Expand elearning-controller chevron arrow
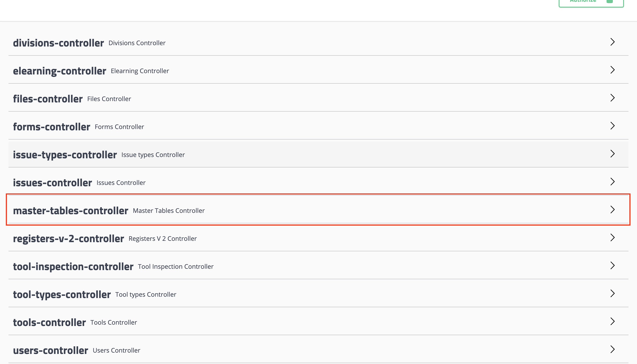Viewport: 637px width, 364px height. pyautogui.click(x=612, y=70)
